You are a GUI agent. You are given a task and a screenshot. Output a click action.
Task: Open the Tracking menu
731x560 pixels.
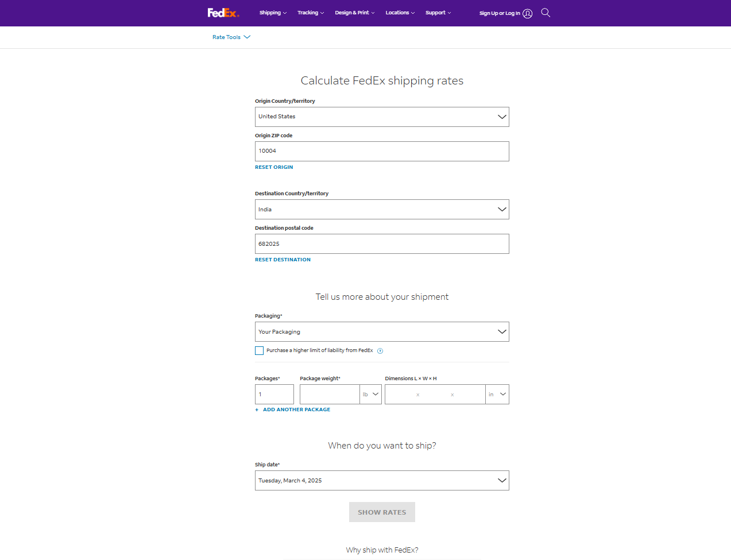point(311,13)
